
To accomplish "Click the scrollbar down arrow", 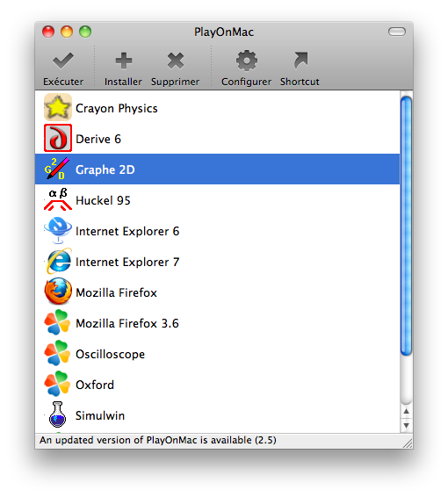I will (407, 425).
